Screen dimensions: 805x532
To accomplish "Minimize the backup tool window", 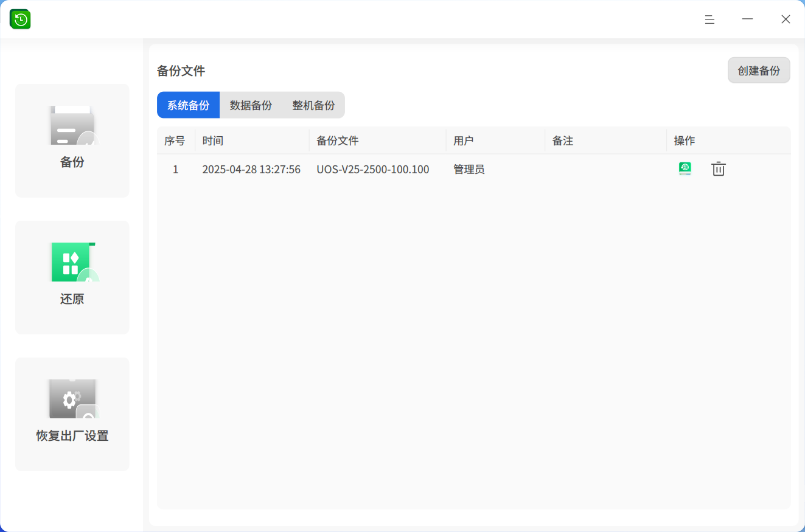I will pos(747,19).
